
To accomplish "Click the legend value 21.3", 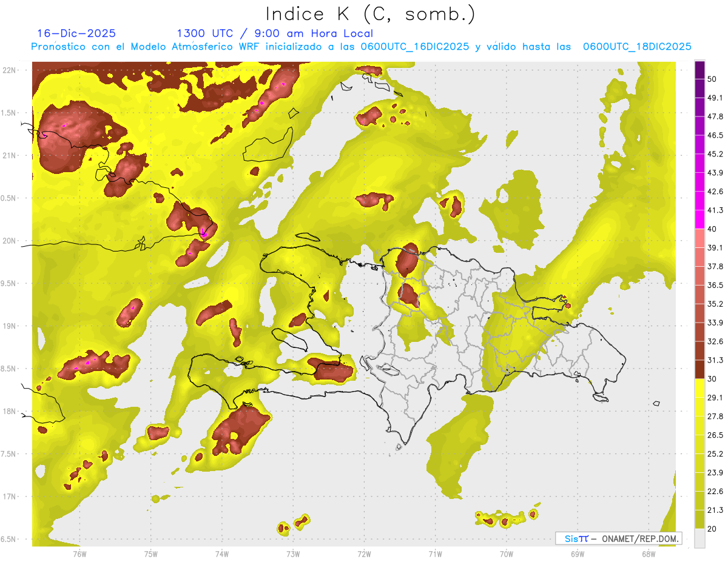I will click(x=715, y=510).
